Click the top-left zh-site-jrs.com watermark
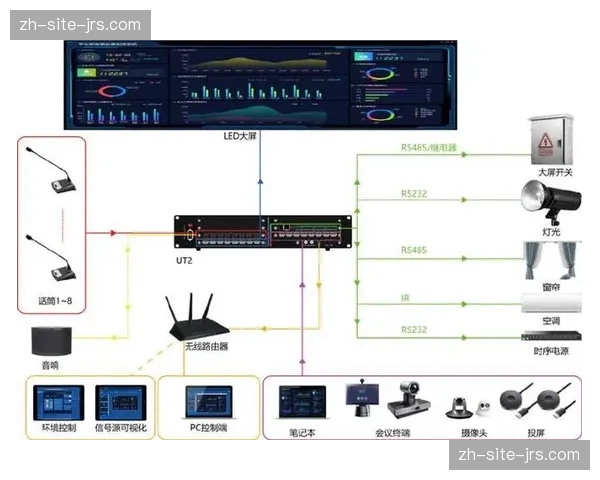 (x=80, y=24)
